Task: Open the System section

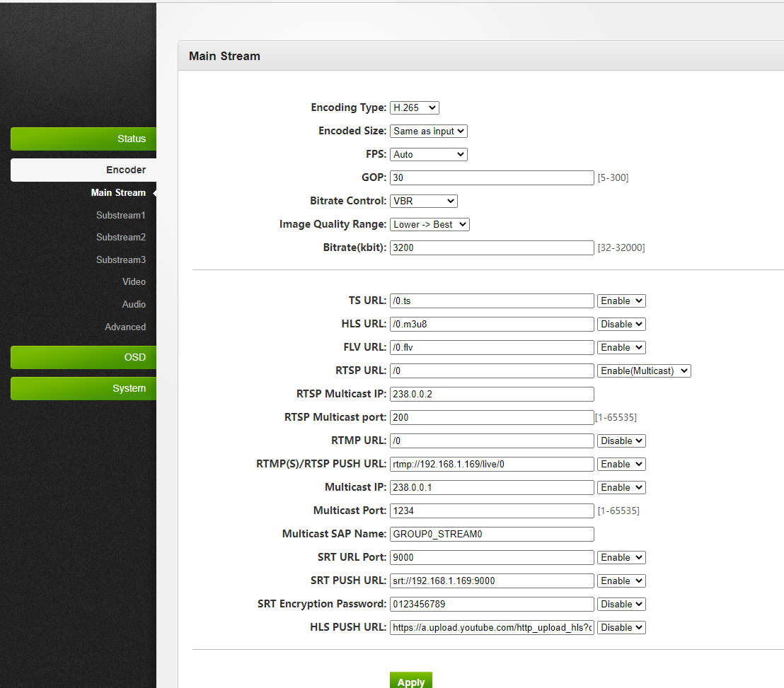Action: (83, 388)
